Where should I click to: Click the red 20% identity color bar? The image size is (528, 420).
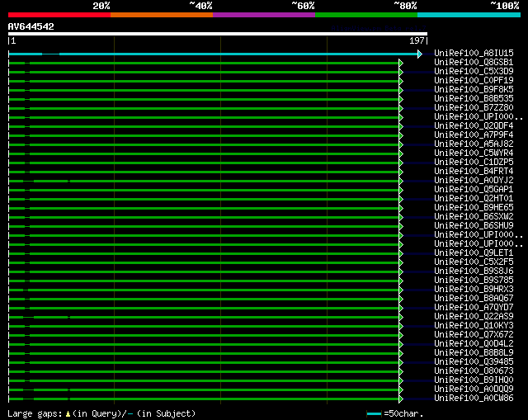(x=59, y=15)
